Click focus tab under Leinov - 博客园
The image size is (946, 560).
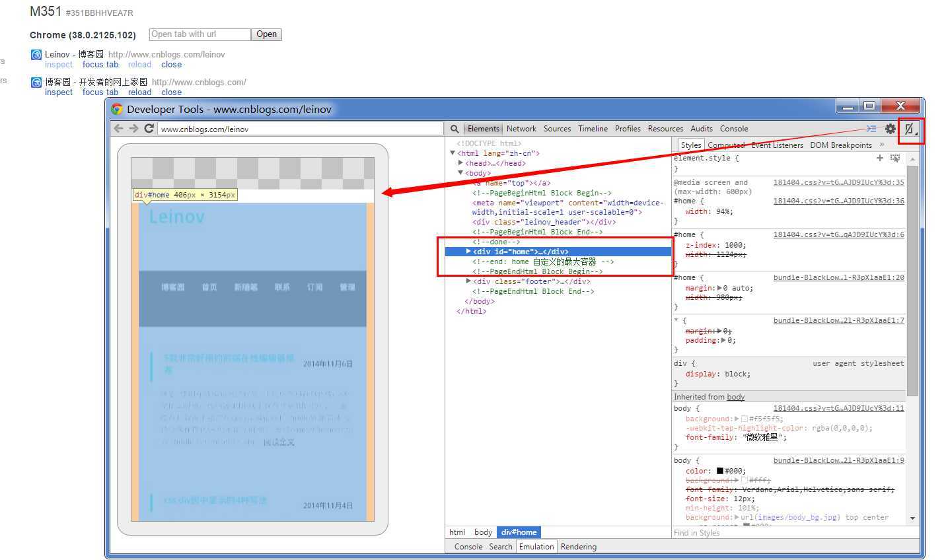click(100, 65)
